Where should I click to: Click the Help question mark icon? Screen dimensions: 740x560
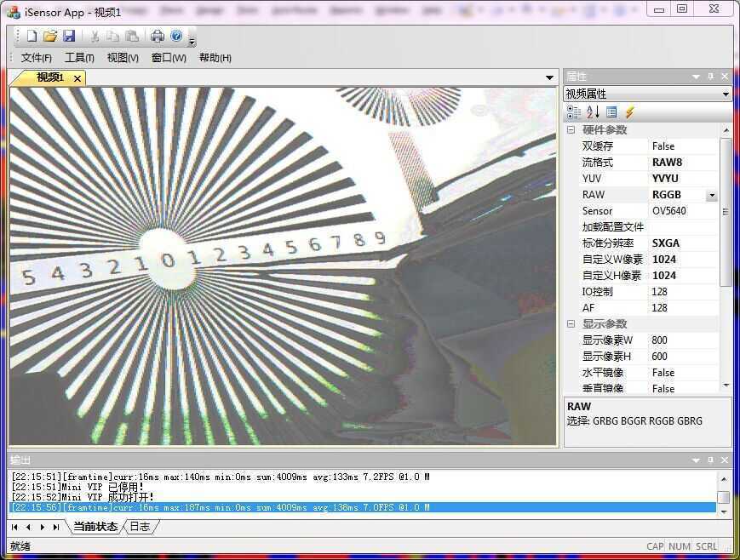[176, 36]
